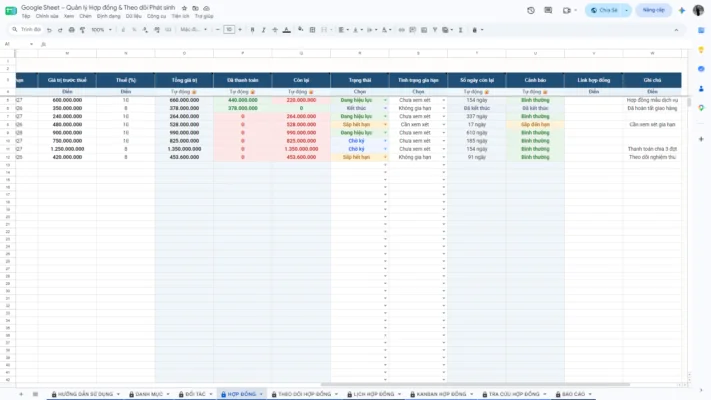Open Kết thúc status dropdown
Viewport: 711px width, 400px height.
pyautogui.click(x=385, y=108)
